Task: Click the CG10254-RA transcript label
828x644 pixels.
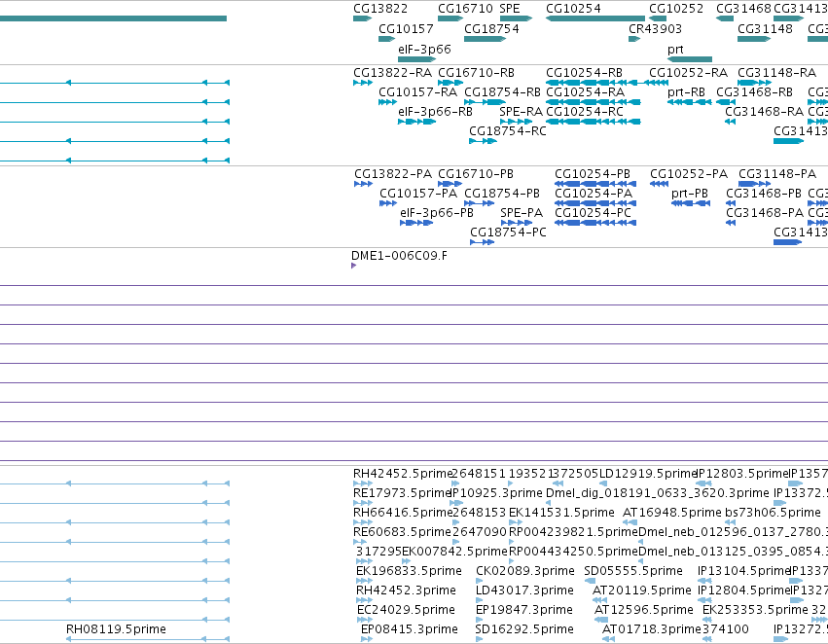Action: pyautogui.click(x=585, y=92)
